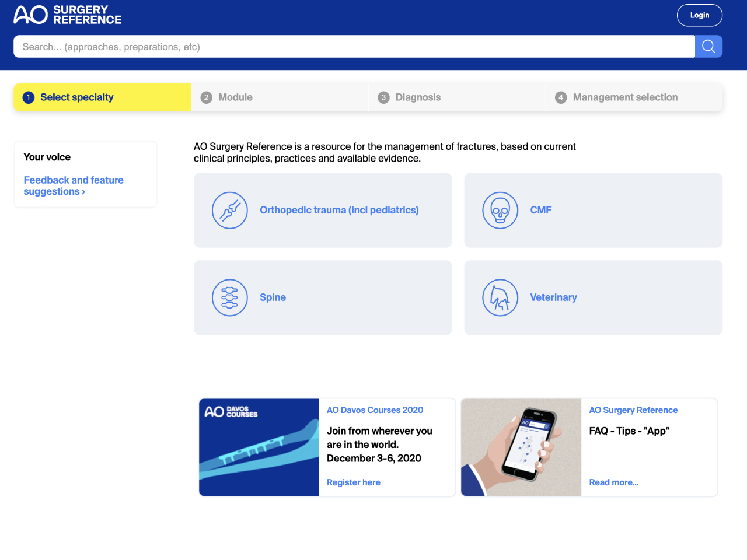Click the Read more... link

[x=614, y=482]
